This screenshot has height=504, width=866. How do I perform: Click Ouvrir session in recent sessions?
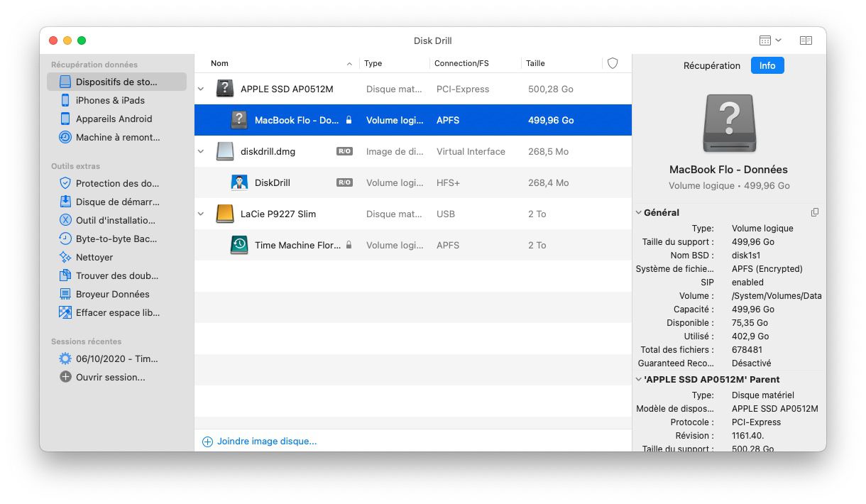tap(110, 377)
